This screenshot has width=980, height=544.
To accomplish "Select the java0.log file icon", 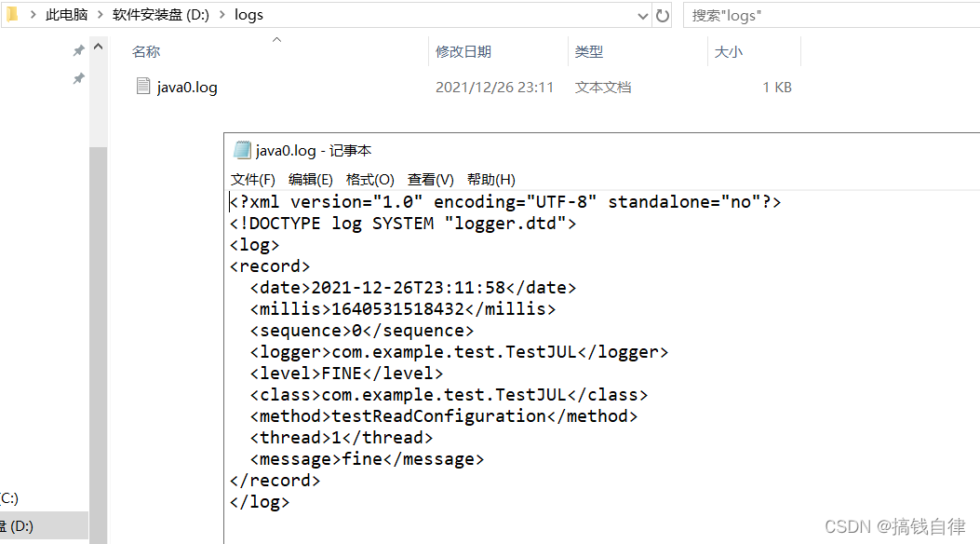I will [x=143, y=87].
